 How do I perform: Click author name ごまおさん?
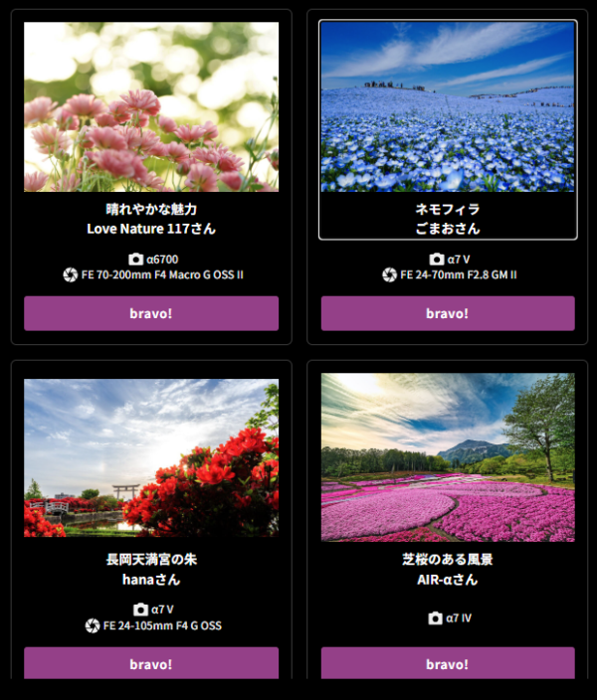(448, 229)
